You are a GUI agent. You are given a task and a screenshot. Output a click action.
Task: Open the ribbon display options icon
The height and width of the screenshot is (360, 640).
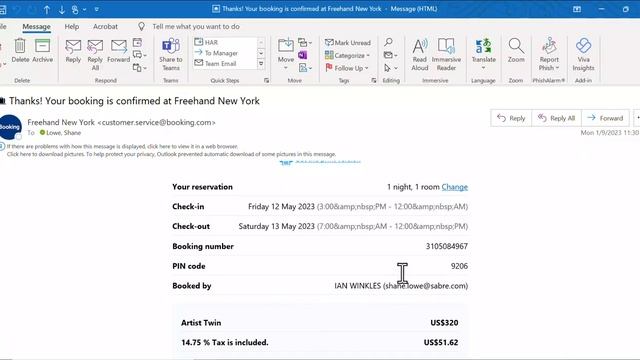click(x=577, y=9)
